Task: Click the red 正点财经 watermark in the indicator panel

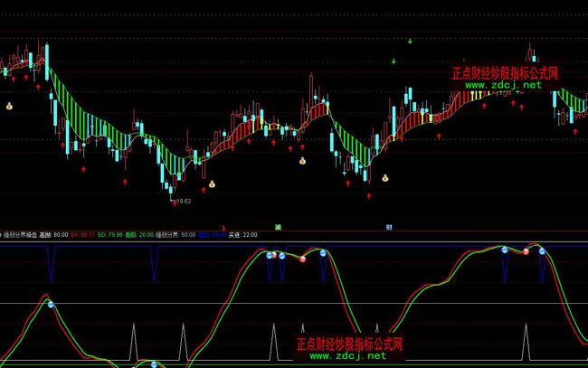Action: tap(349, 344)
